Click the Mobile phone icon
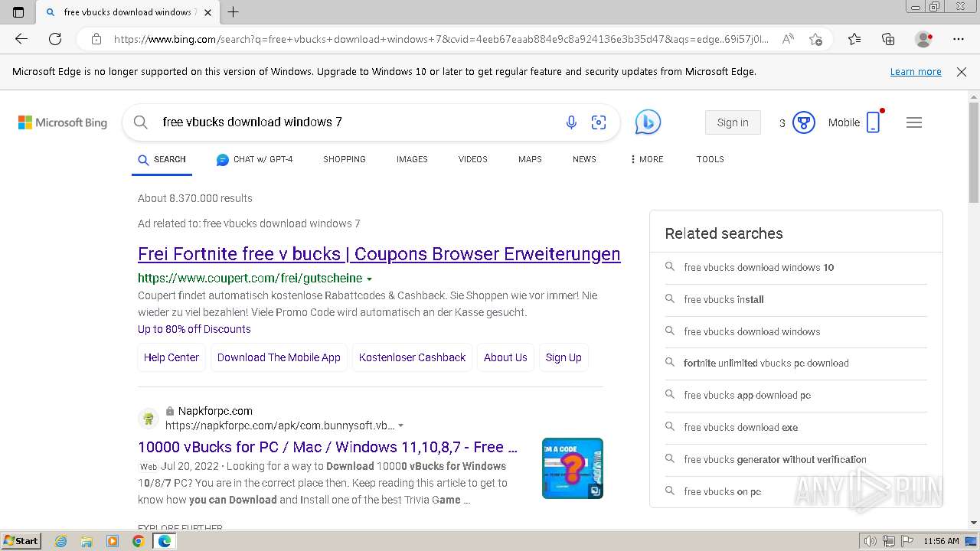The width and height of the screenshot is (980, 551). point(874,122)
